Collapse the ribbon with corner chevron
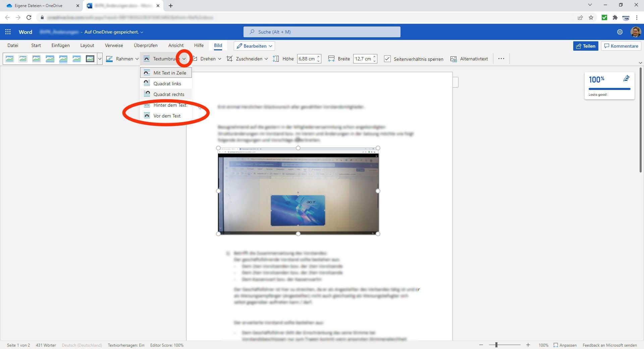This screenshot has height=349, width=644. (x=640, y=63)
